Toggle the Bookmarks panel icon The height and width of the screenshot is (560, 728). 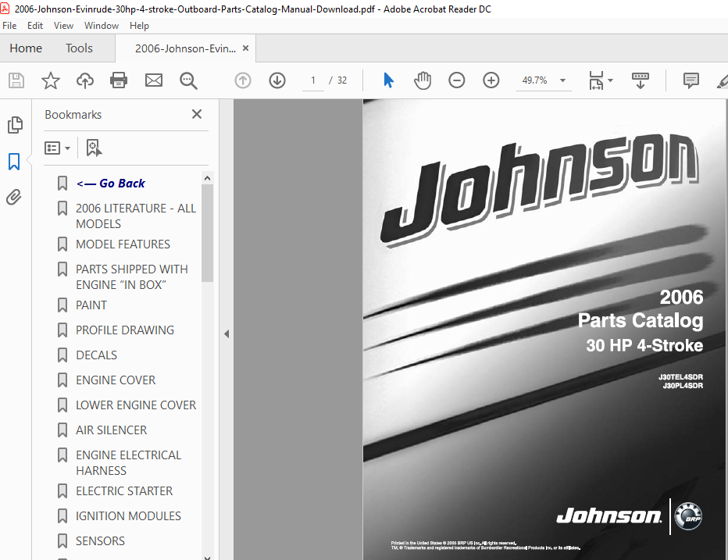[x=14, y=162]
